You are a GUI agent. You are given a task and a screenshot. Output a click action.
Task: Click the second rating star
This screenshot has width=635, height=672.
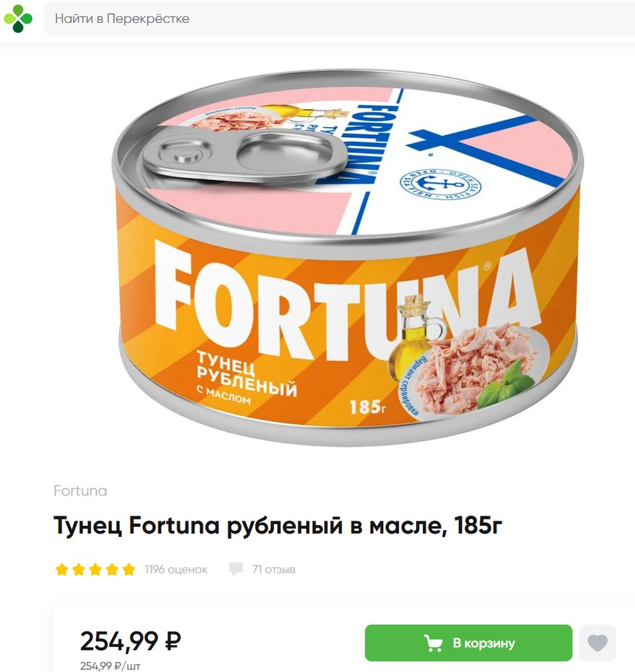tap(79, 570)
